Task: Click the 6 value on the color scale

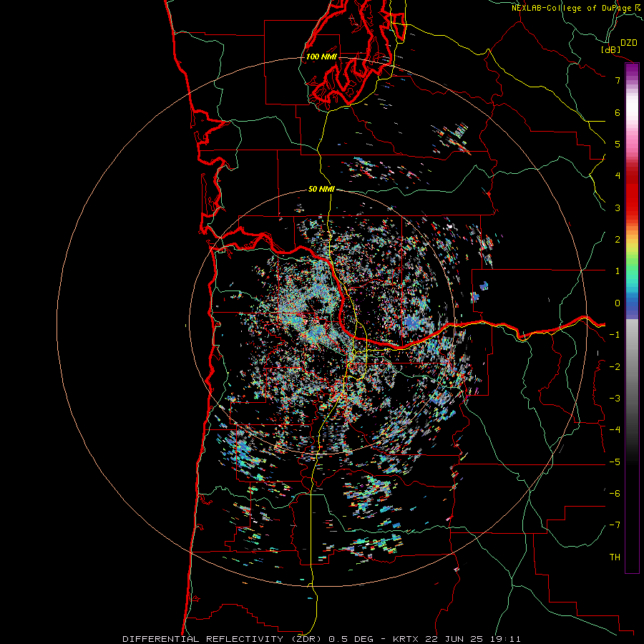Action: click(x=618, y=112)
